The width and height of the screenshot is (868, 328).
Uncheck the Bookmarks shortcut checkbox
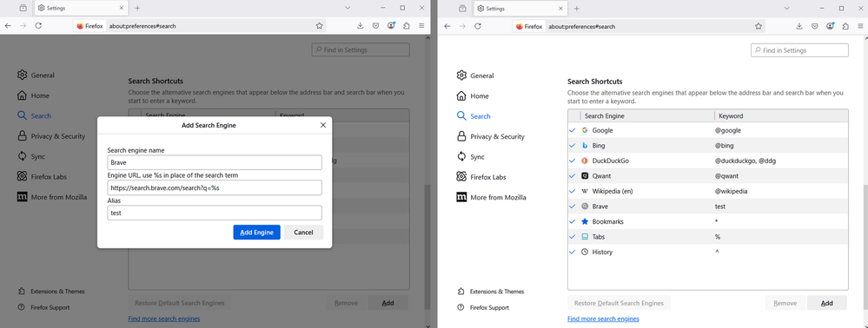[x=573, y=222]
